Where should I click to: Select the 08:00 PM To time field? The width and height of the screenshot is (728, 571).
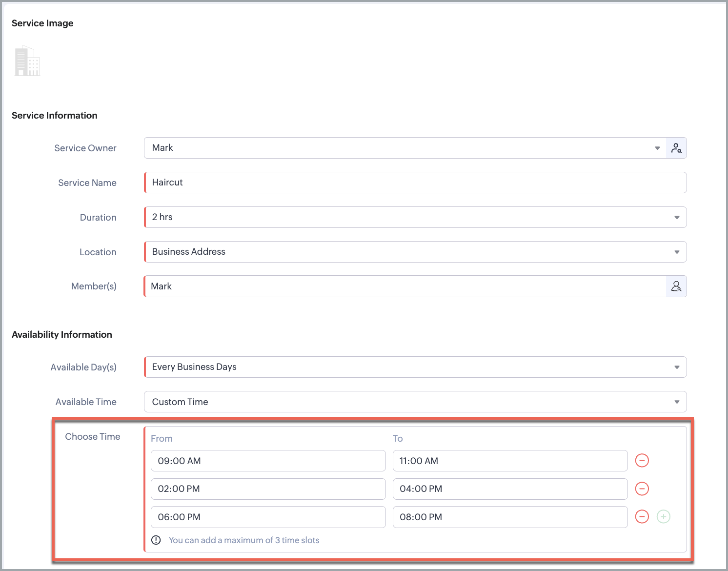pyautogui.click(x=510, y=517)
